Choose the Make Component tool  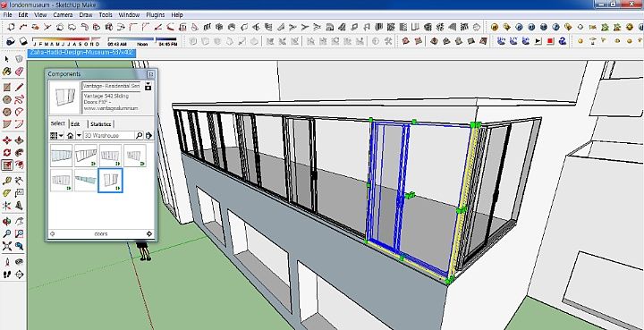[19, 60]
